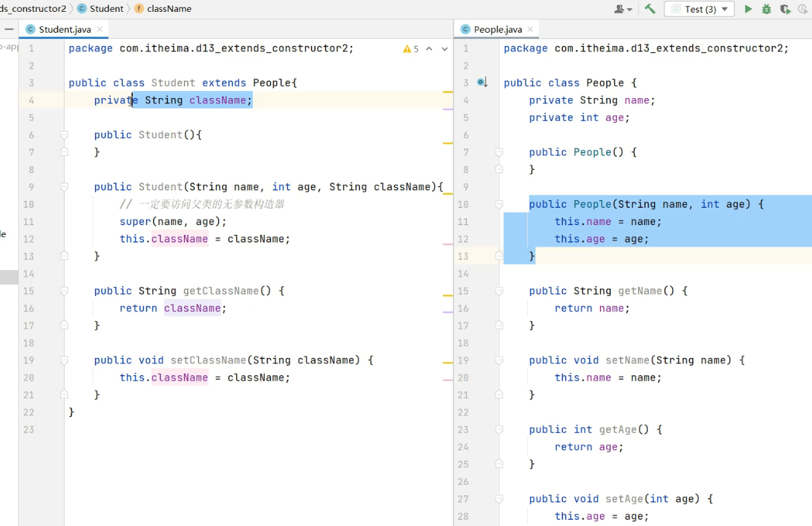Click 'extends' keyword in Student class declaration
812x526 pixels.
pyautogui.click(x=224, y=83)
